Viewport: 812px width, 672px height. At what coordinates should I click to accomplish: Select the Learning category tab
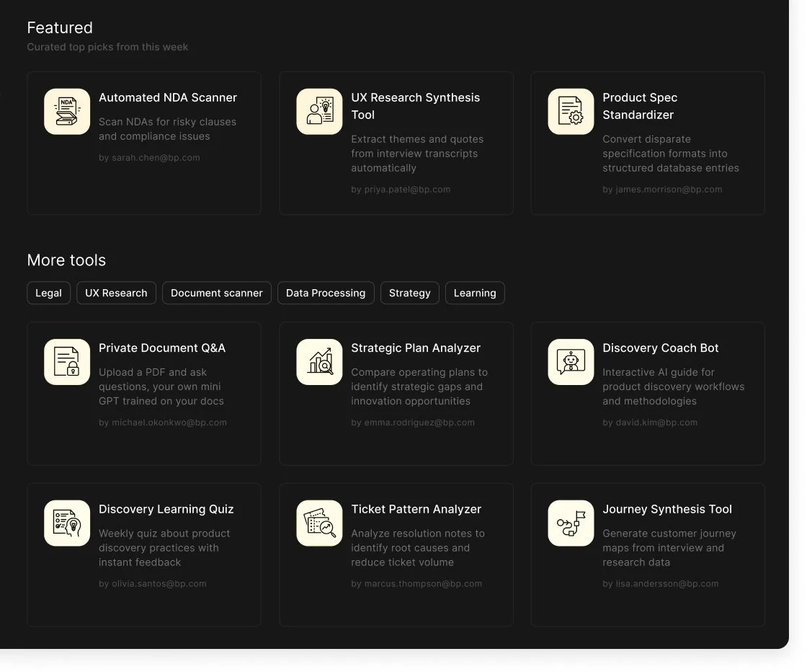pyautogui.click(x=475, y=293)
